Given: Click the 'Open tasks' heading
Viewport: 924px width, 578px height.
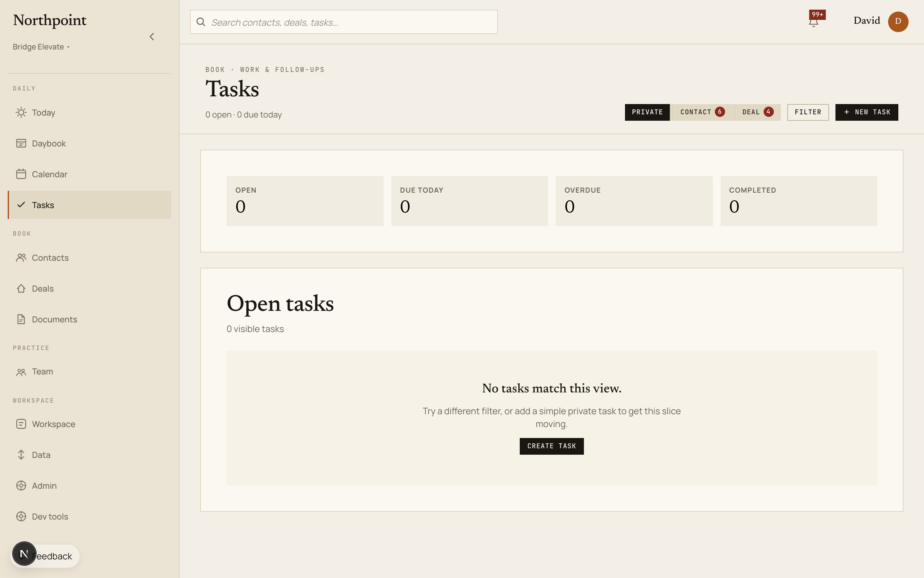Looking at the screenshot, I should click(280, 304).
